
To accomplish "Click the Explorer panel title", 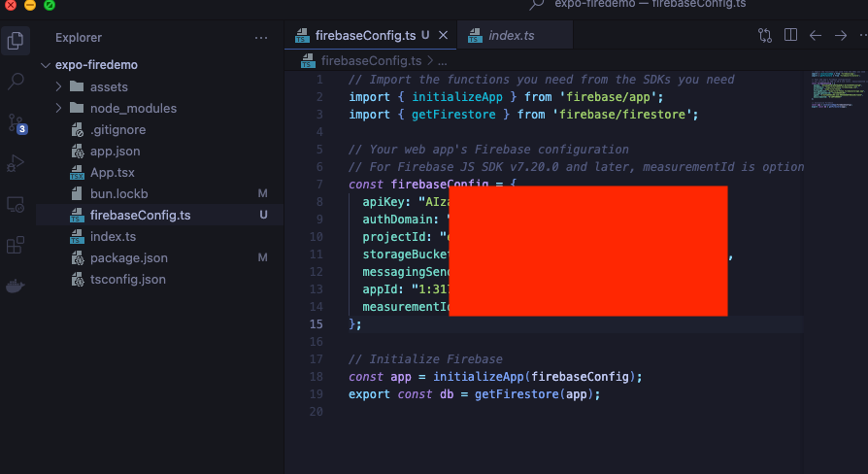I will [x=79, y=38].
